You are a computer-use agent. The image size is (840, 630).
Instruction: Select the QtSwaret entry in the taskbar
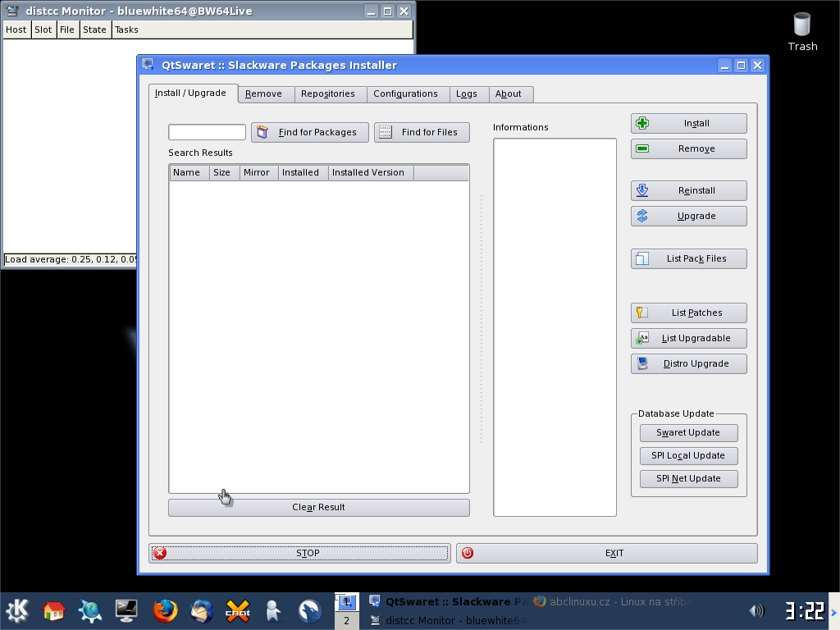(448, 601)
